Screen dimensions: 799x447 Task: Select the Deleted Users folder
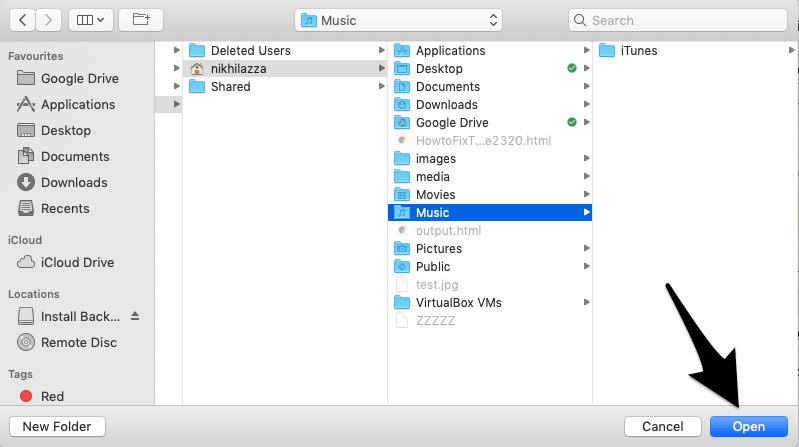(x=285, y=50)
